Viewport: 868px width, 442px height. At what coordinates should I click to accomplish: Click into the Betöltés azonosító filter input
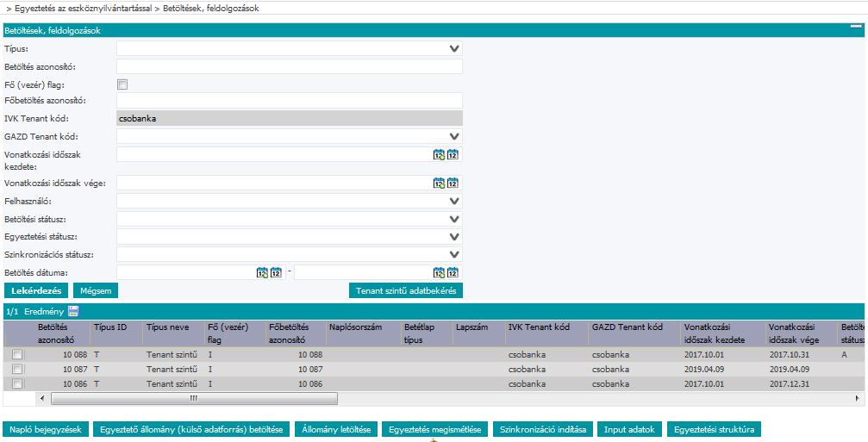(290, 66)
